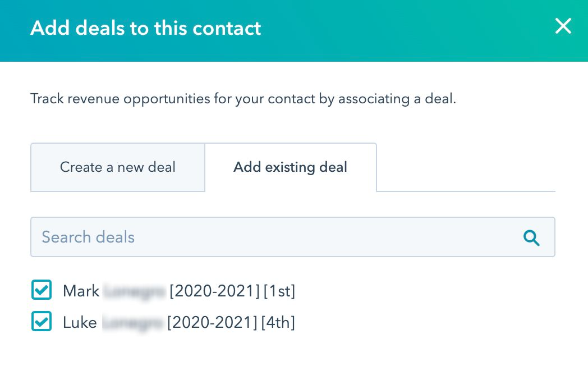Viewport: 588px width, 375px height.
Task: Click the [1st] tag on Mark's deal
Action: (279, 291)
